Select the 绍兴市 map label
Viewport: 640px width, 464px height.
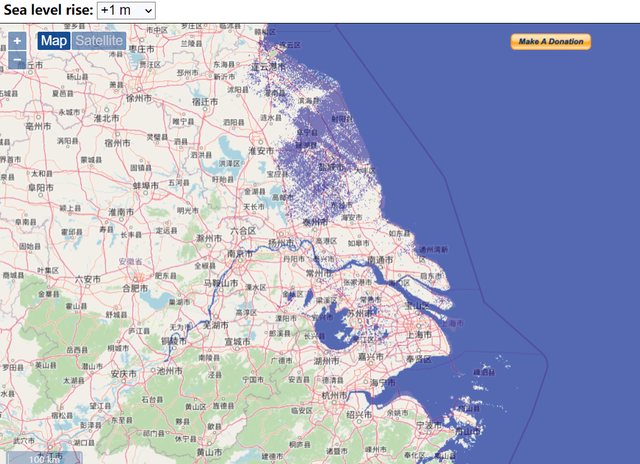pos(359,415)
